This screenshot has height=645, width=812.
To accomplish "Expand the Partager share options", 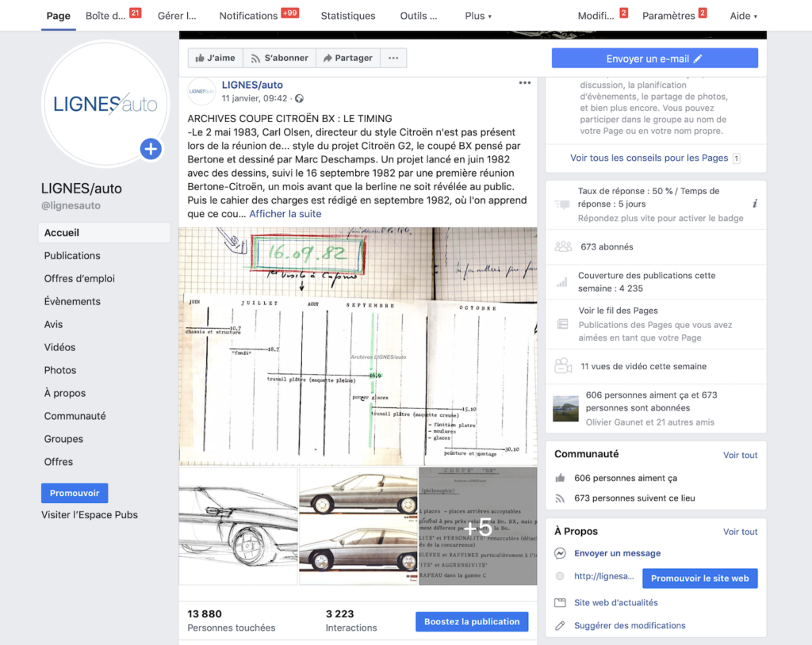I will coord(348,58).
